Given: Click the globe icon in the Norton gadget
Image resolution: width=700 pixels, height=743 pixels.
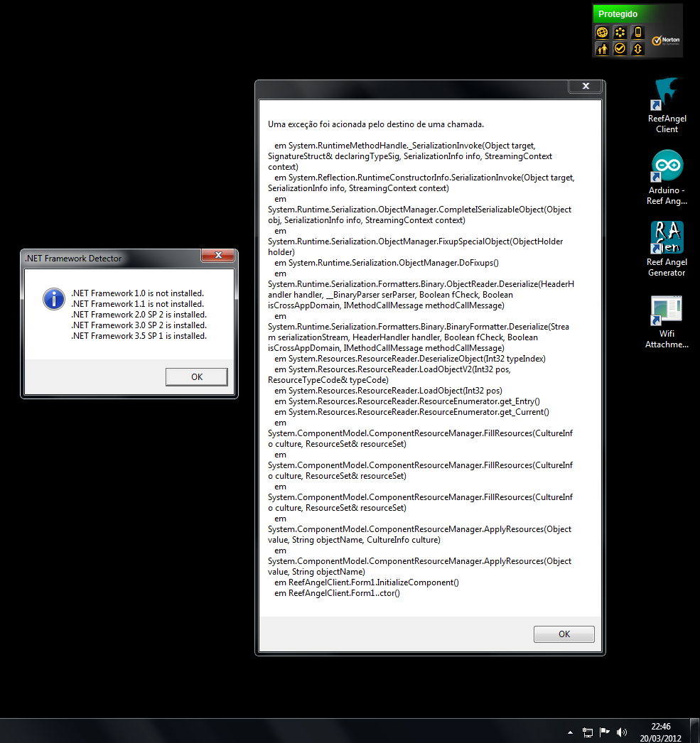Looking at the screenshot, I should pos(602,32).
